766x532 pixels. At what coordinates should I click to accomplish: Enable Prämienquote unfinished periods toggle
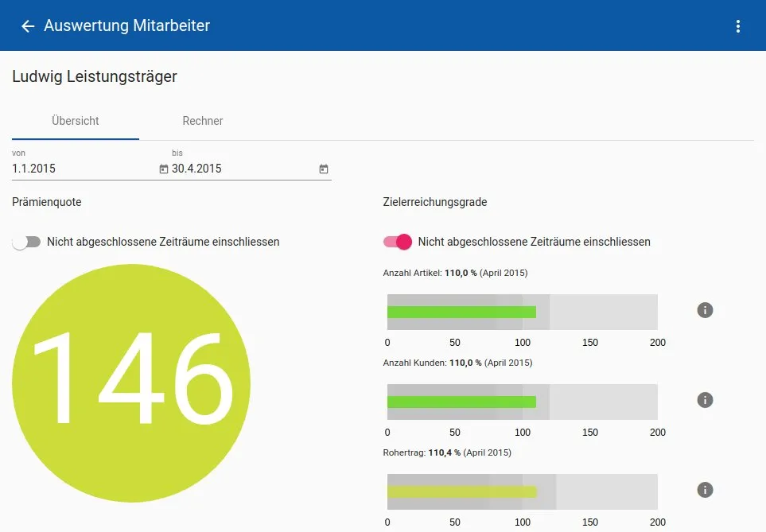tap(26, 242)
